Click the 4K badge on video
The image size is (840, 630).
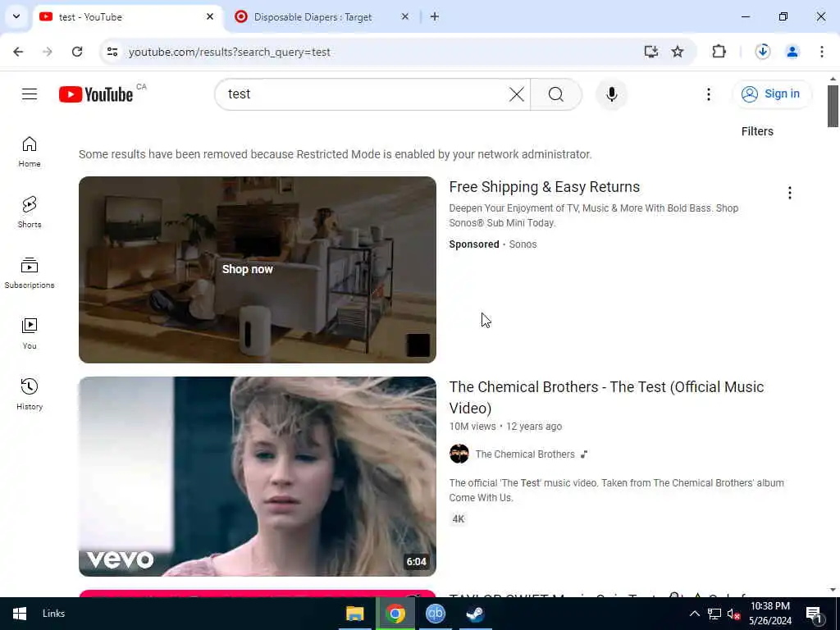coord(459,518)
